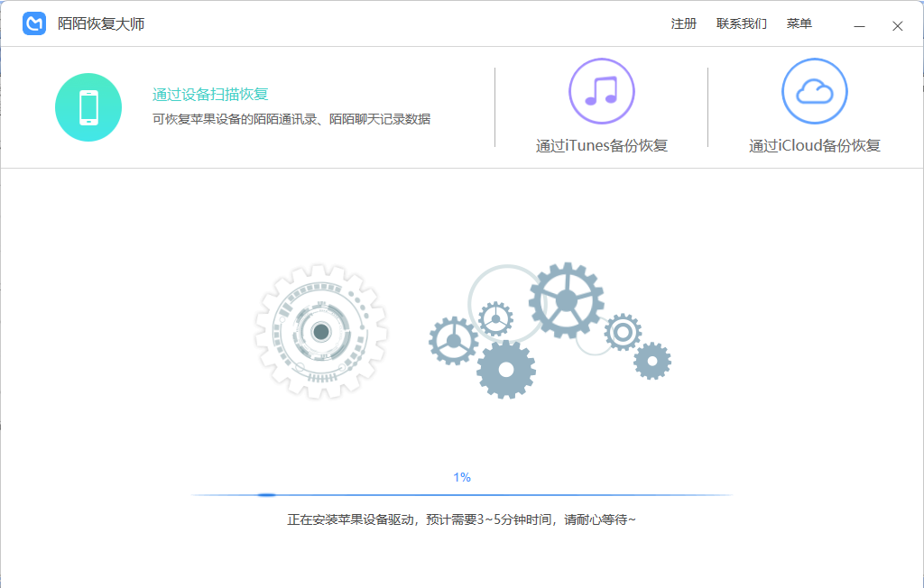Click the Momo Recovery Master app logo
The width and height of the screenshot is (924, 588).
click(x=34, y=24)
